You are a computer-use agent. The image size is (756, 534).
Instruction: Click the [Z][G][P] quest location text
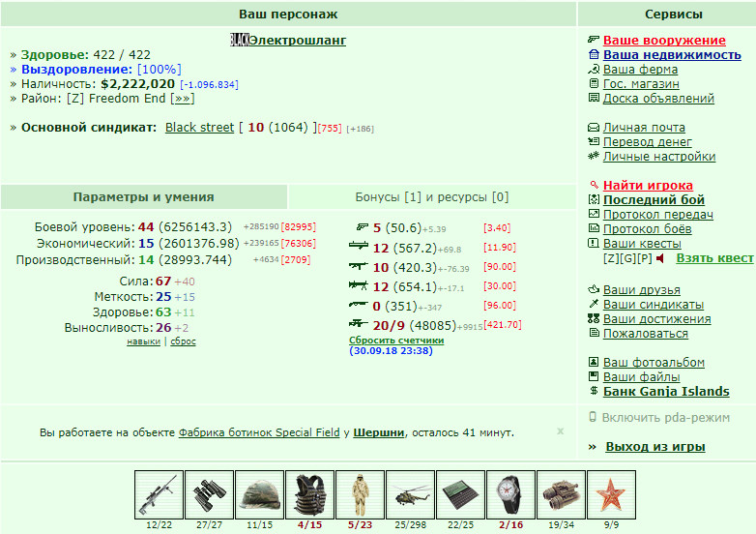coord(627,258)
